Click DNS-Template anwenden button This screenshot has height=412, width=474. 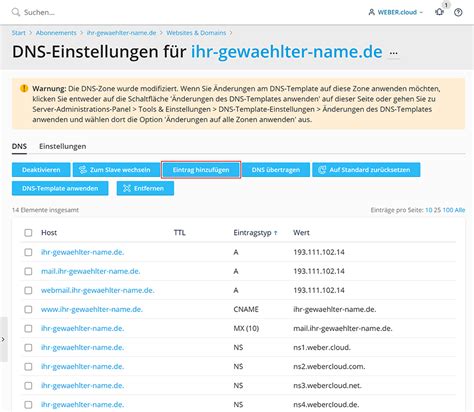click(60, 188)
